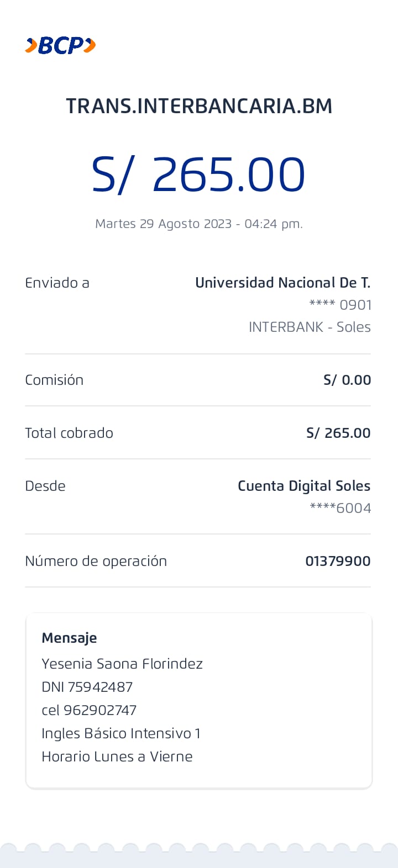This screenshot has width=398, height=868.
Task: Tap the recipient account ending 0901
Action: (341, 305)
